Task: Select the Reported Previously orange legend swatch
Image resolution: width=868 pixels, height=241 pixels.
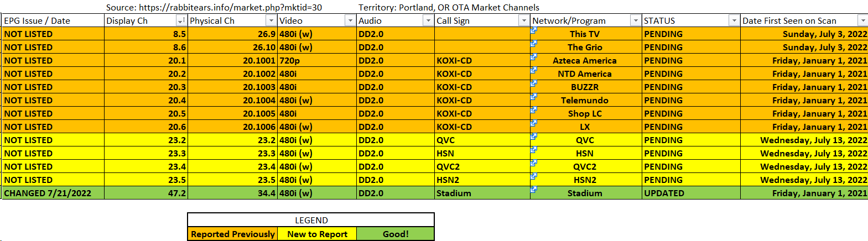Action: tap(233, 234)
